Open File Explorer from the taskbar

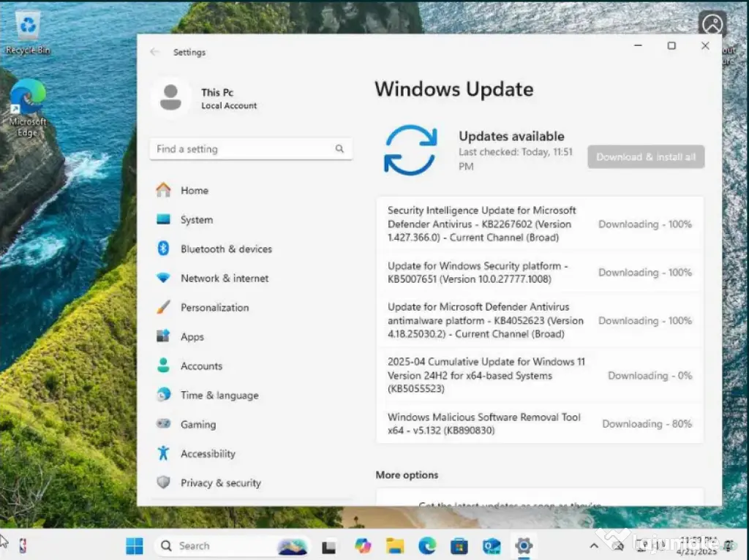point(395,545)
